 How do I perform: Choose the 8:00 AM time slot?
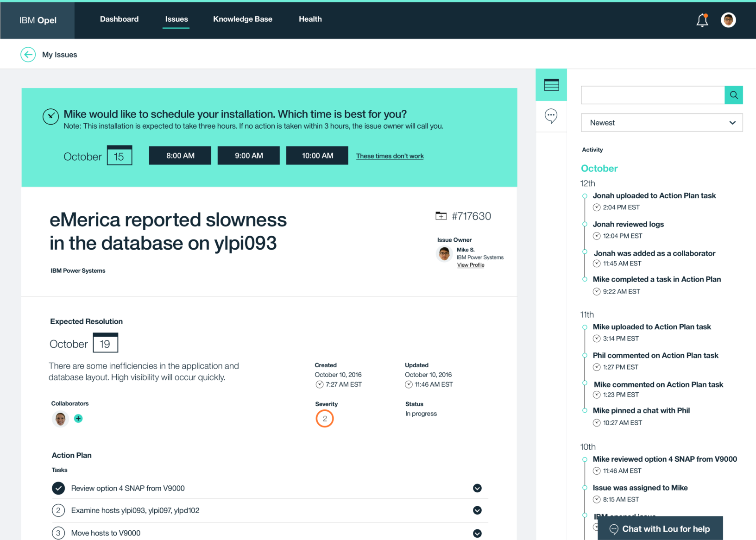(x=180, y=156)
